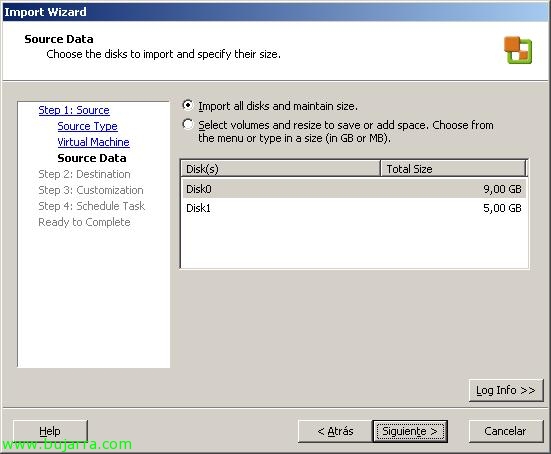Open the Virtual Machine step link

tap(93, 142)
